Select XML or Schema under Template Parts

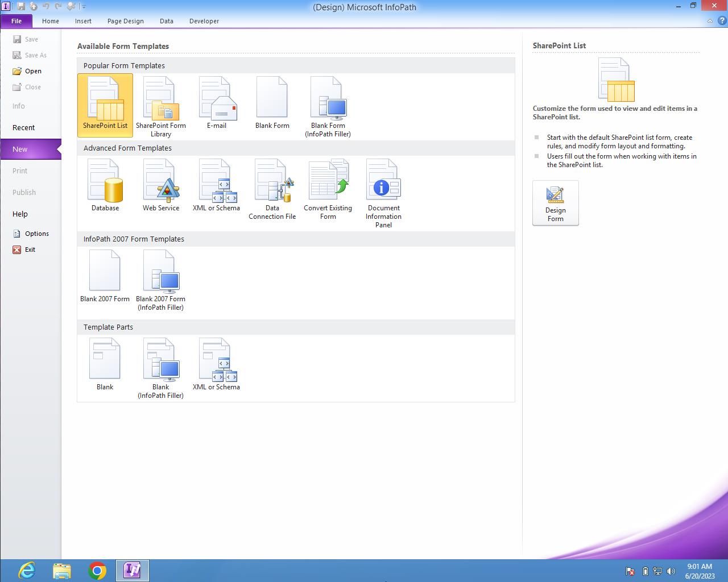click(216, 365)
